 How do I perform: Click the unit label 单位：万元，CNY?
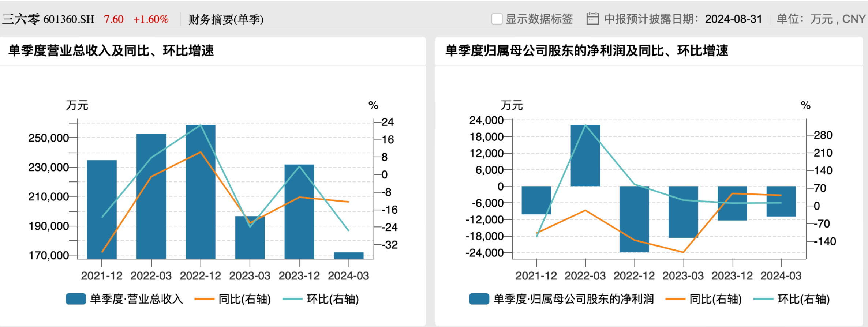click(x=821, y=19)
